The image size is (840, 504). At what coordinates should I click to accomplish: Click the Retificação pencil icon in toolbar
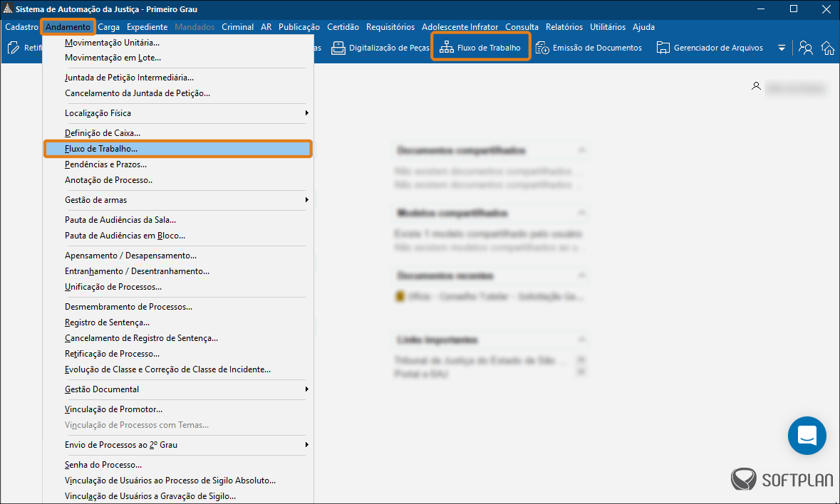tap(14, 48)
